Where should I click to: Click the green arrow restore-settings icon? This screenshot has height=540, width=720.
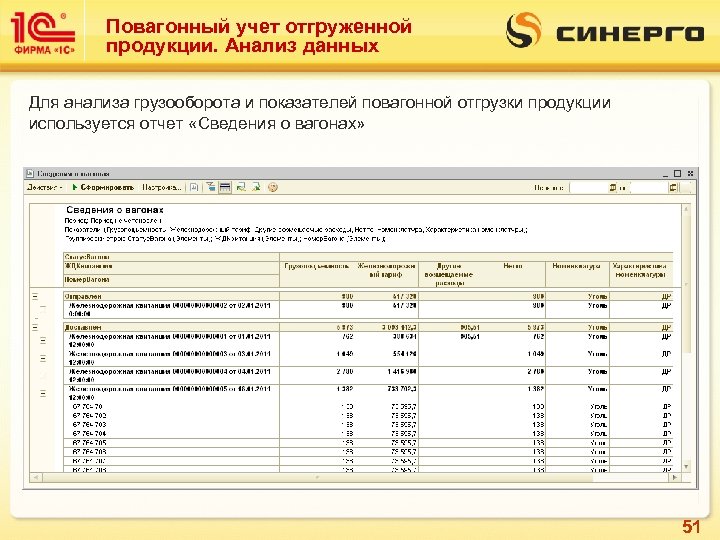241,187
